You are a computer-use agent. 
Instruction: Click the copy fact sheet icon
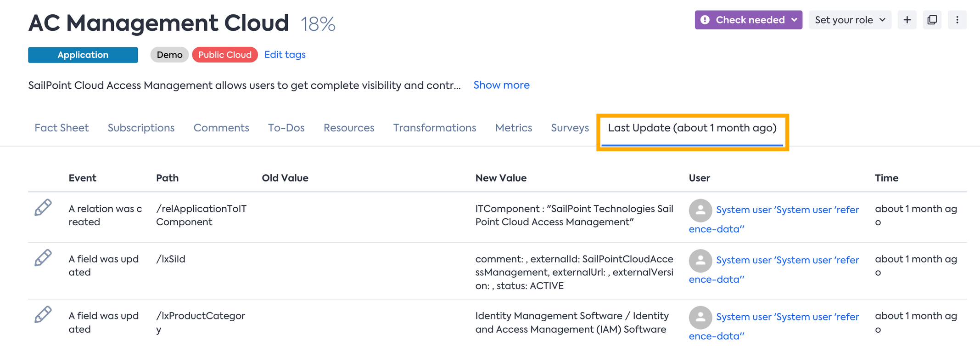(x=932, y=20)
